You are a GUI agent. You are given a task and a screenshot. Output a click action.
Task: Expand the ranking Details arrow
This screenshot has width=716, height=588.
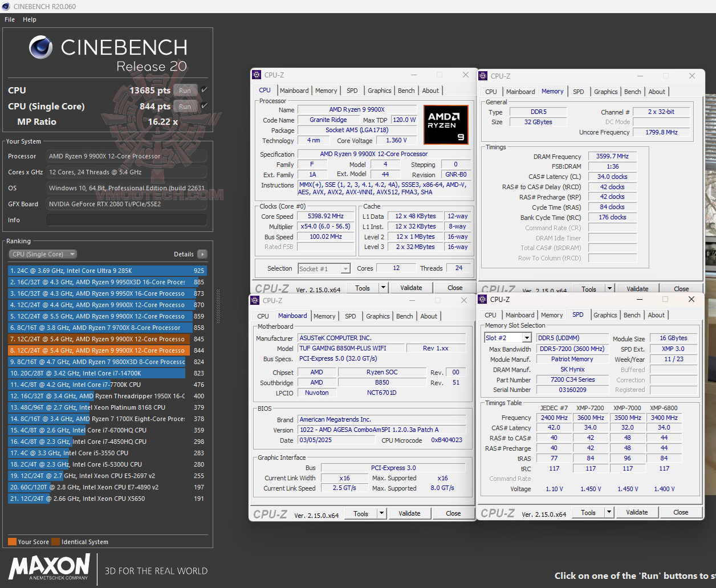[x=202, y=254]
